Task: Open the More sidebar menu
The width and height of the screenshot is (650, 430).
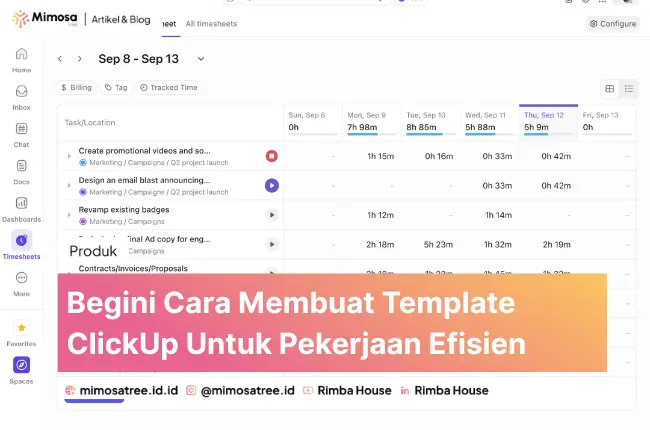Action: (22, 284)
